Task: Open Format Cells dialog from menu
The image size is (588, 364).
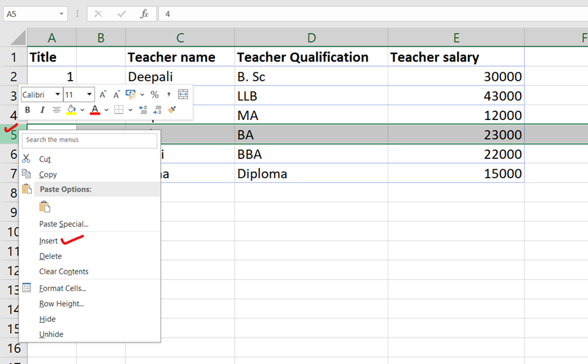Action: [62, 289]
